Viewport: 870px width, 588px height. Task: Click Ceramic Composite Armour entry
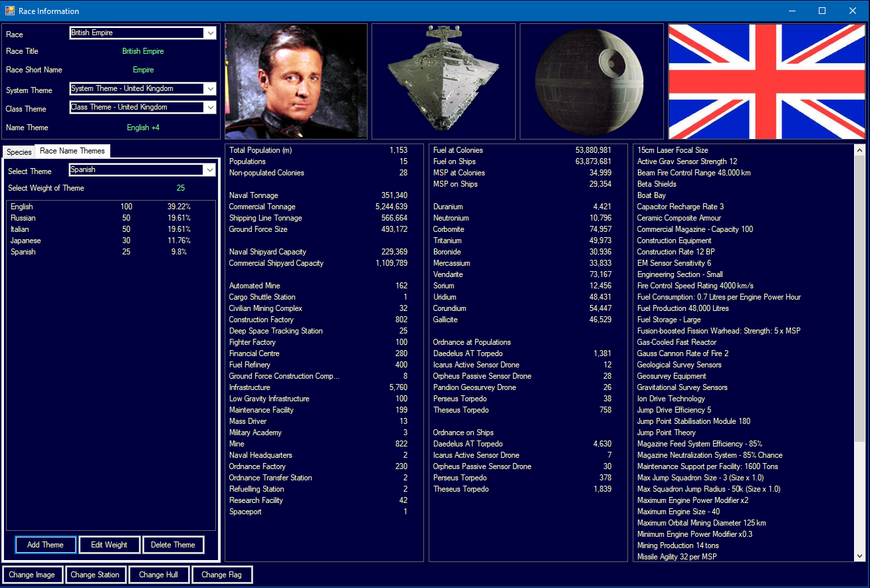679,218
